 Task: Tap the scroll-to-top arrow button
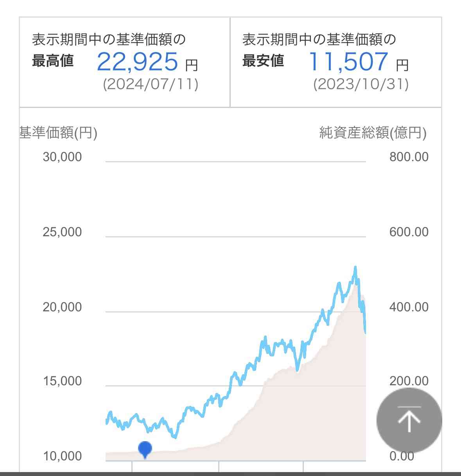pos(409,420)
